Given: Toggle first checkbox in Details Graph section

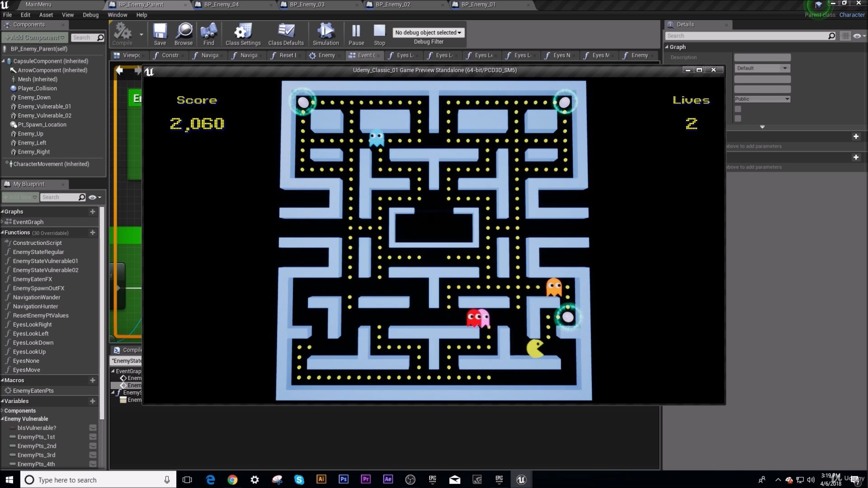Looking at the screenshot, I should pos(738,109).
